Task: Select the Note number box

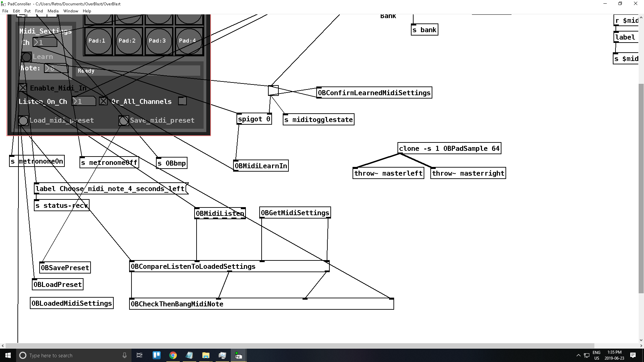Action: tap(56, 68)
